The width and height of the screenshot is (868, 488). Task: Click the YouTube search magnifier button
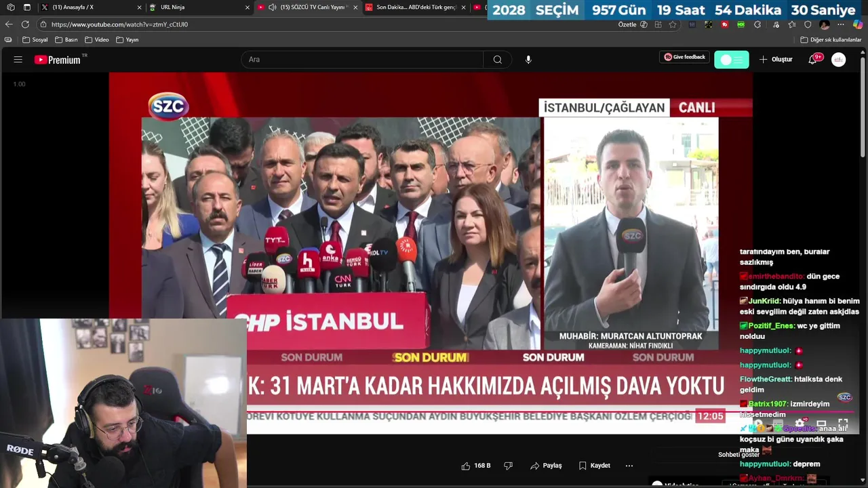(x=498, y=60)
